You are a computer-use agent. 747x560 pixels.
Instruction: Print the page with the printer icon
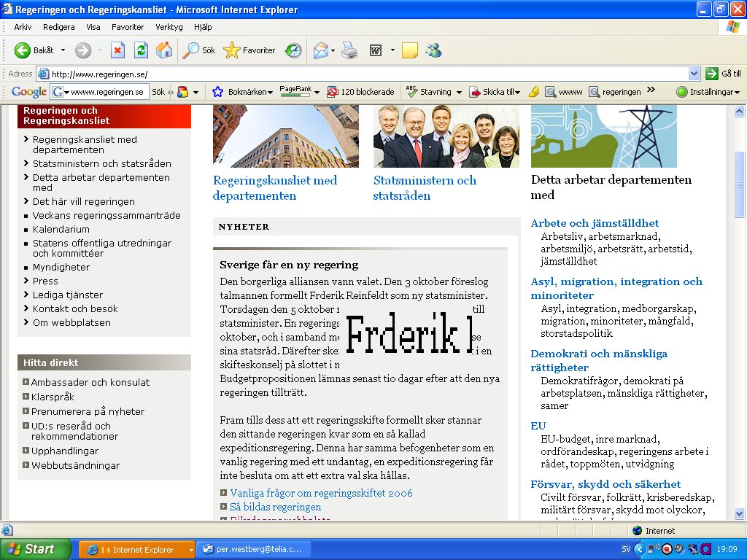[349, 50]
